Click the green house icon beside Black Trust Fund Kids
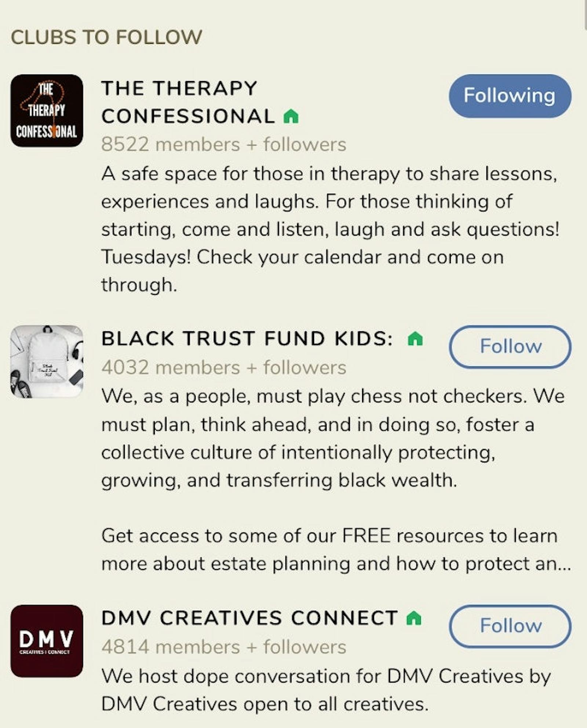This screenshot has height=728, width=587. point(414,340)
